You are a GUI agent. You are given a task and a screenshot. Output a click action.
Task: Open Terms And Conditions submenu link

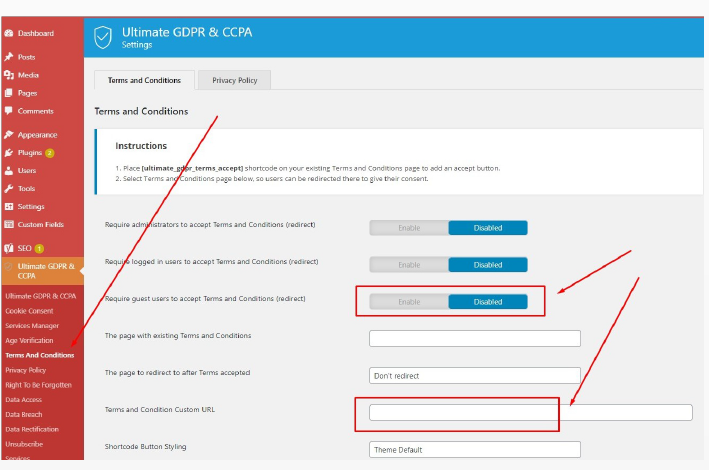40,356
